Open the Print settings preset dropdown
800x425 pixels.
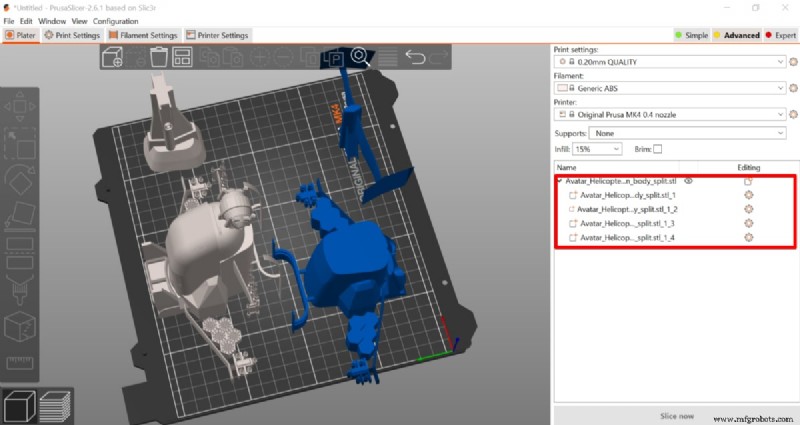point(670,62)
